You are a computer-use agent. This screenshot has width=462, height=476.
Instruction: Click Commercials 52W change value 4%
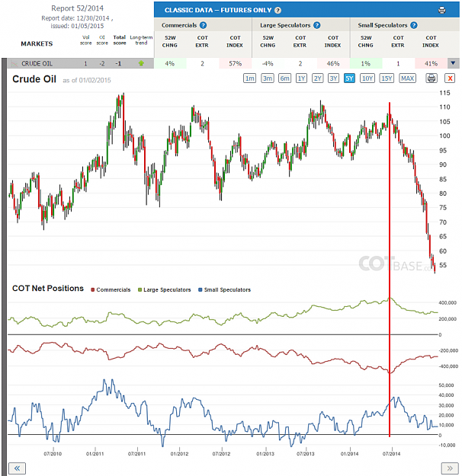(170, 63)
